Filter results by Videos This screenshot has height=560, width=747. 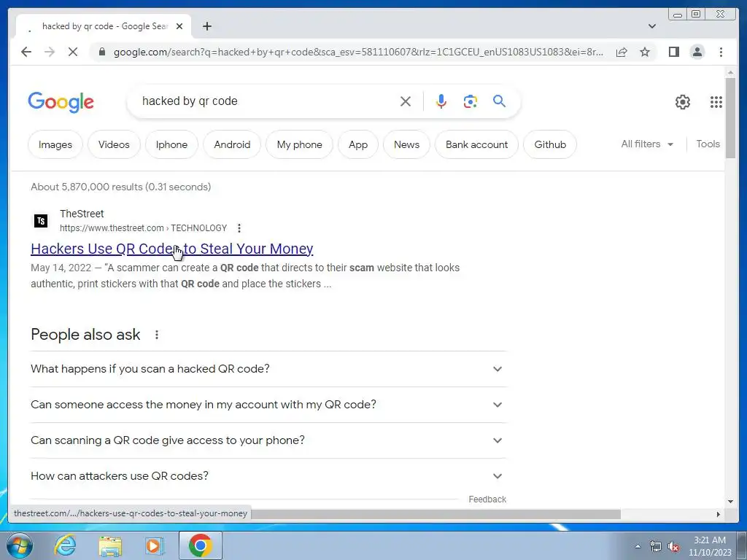click(x=114, y=144)
